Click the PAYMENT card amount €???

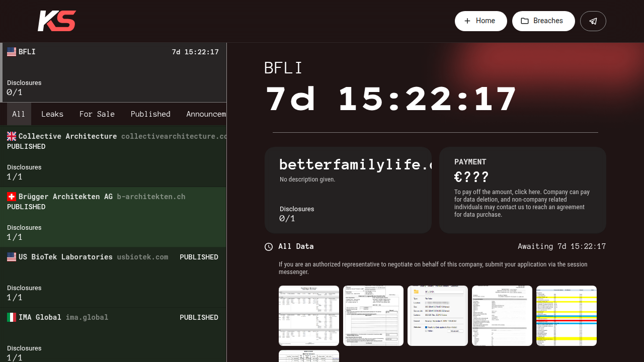[x=471, y=177]
